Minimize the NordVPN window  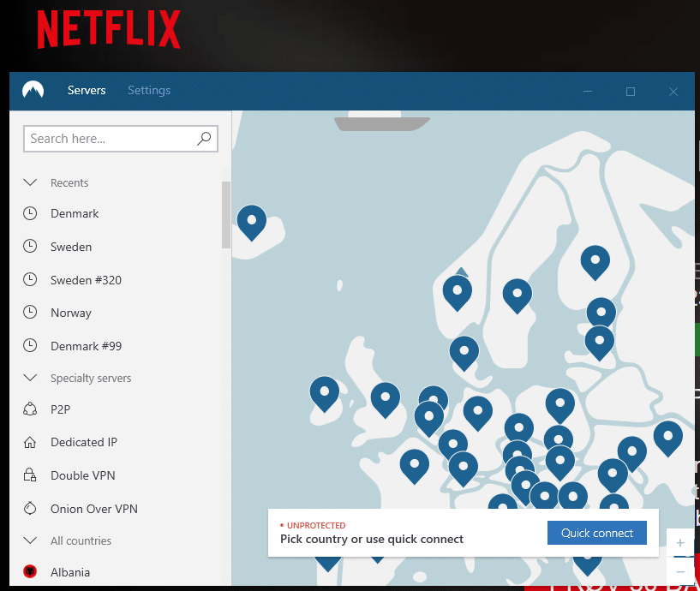(588, 92)
